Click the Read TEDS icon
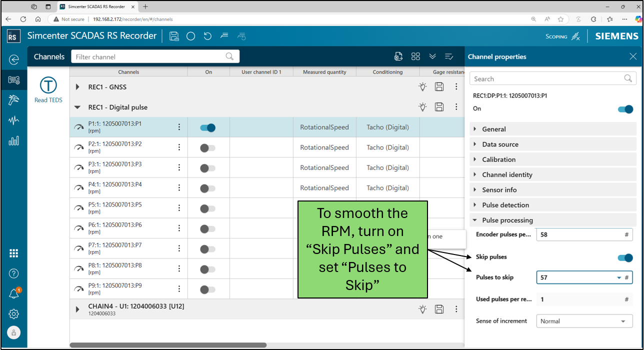 (x=48, y=86)
